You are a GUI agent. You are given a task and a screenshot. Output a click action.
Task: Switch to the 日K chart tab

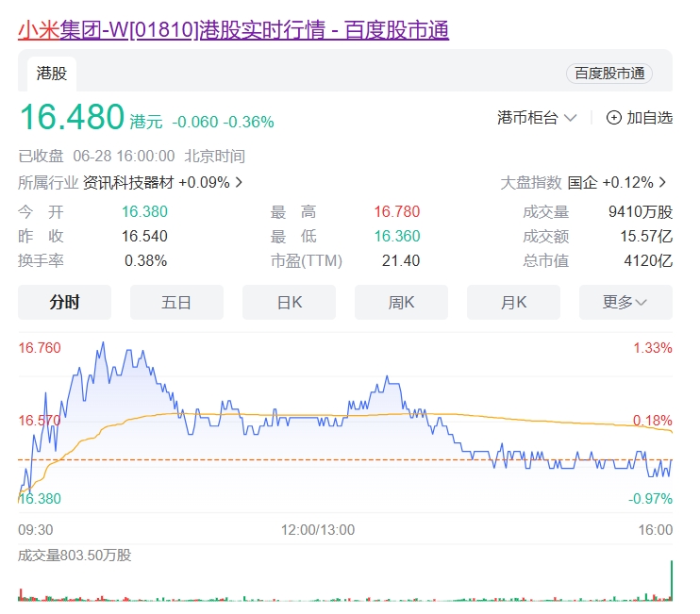tap(289, 302)
